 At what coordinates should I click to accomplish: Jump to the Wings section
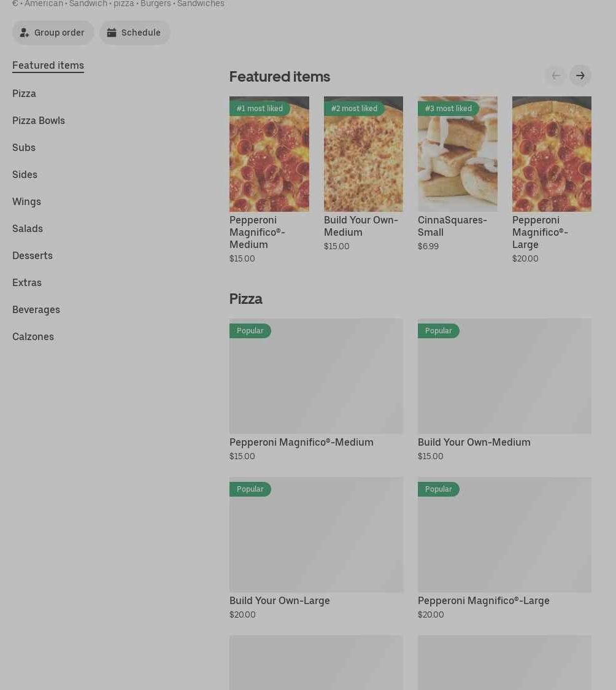(x=26, y=201)
